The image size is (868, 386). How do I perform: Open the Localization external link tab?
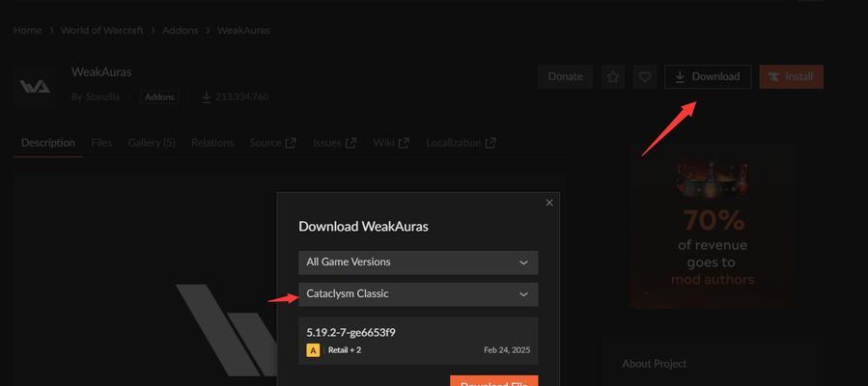(461, 143)
